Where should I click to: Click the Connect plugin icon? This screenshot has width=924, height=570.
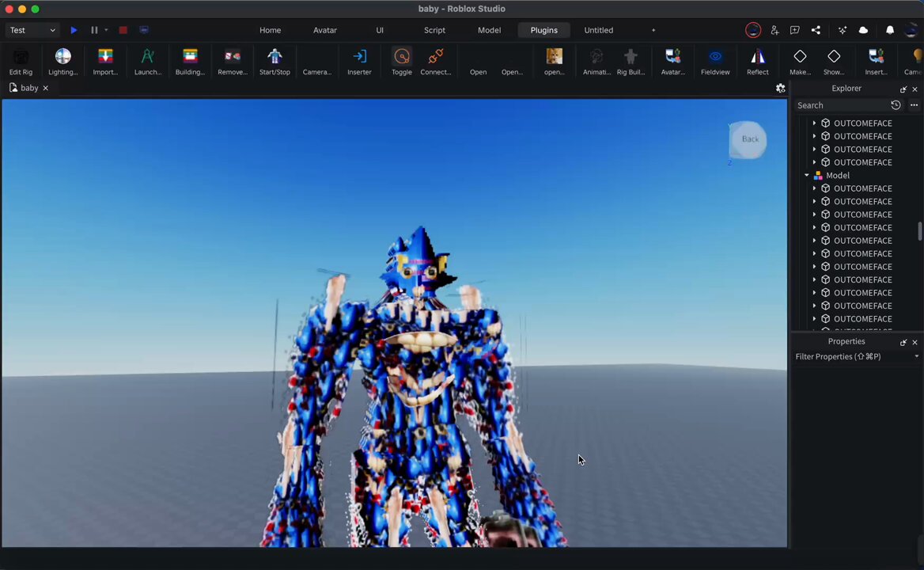click(x=435, y=62)
